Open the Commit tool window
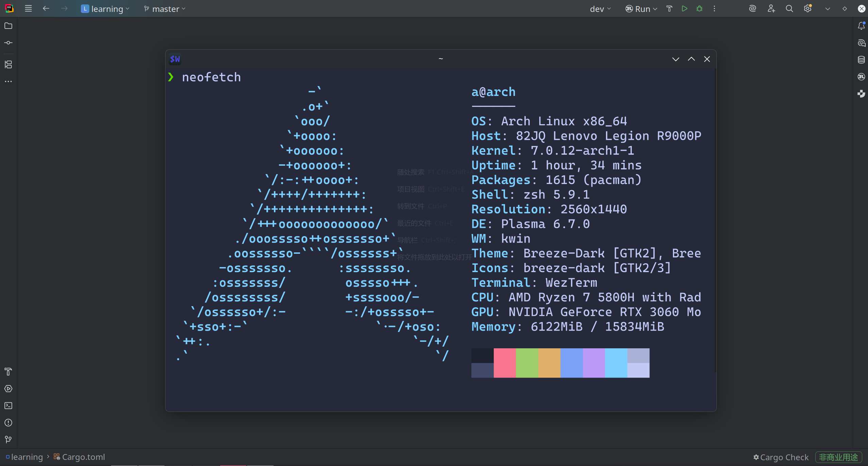Viewport: 868px width, 466px height. 8,43
